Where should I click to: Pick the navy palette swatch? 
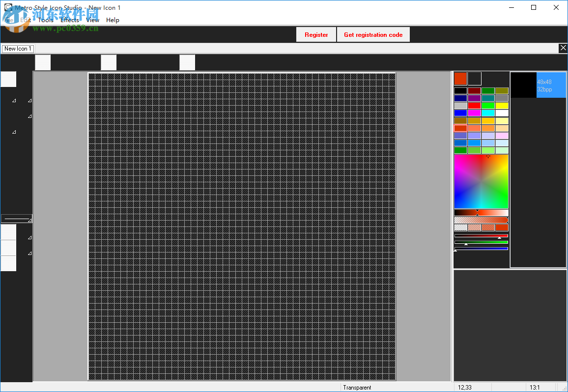tap(460, 98)
